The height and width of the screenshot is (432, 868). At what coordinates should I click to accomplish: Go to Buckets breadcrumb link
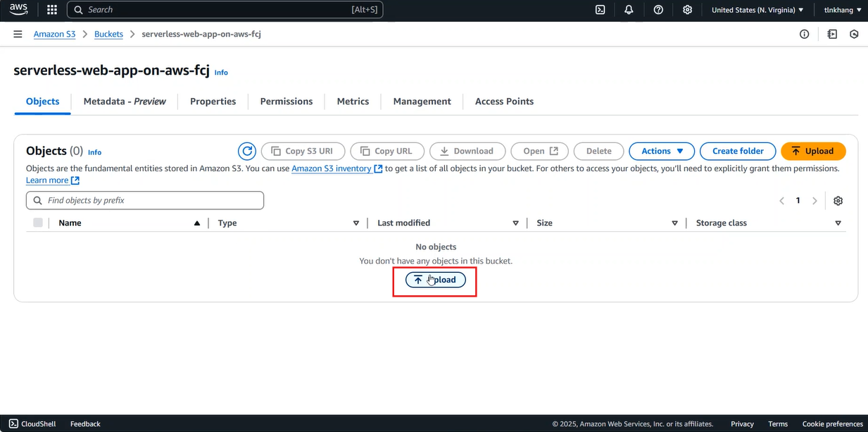click(108, 34)
